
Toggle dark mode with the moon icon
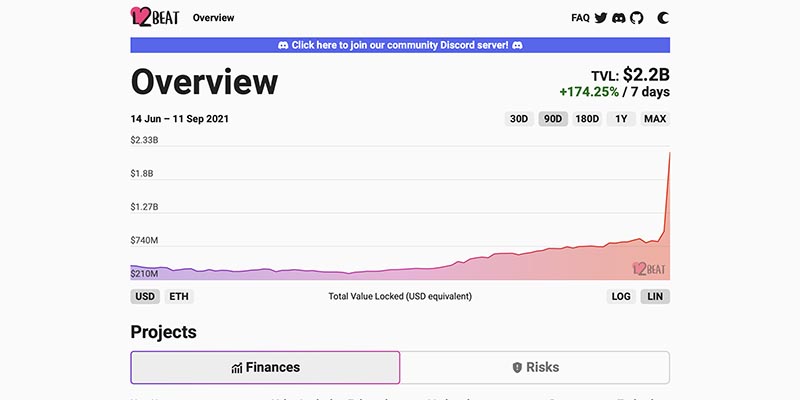pos(663,18)
